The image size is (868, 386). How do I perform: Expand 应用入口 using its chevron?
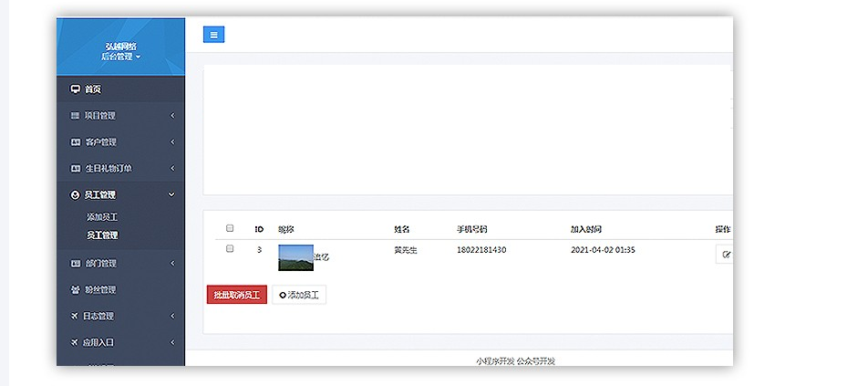[172, 343]
